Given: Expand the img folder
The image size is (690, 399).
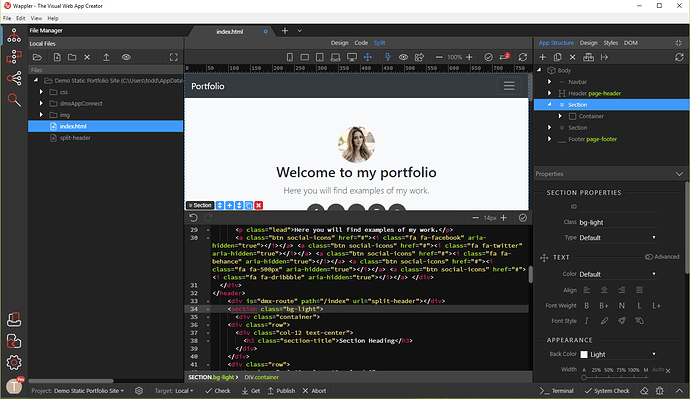Looking at the screenshot, I should (41, 115).
